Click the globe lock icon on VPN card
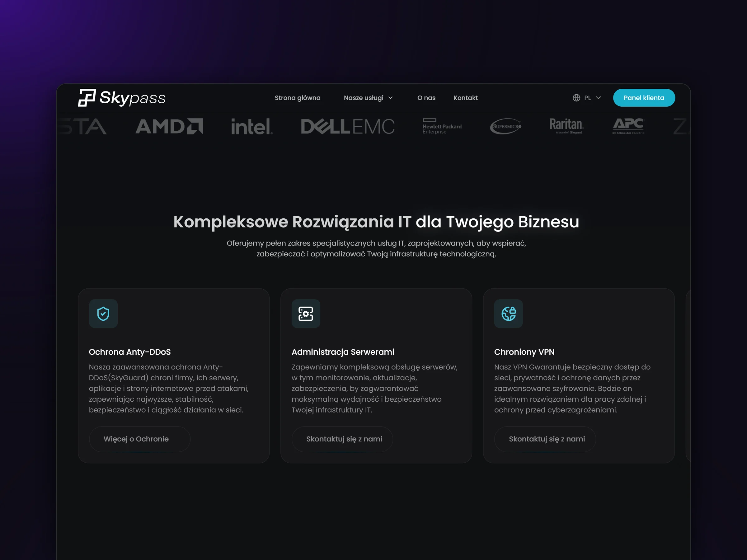 click(x=509, y=314)
